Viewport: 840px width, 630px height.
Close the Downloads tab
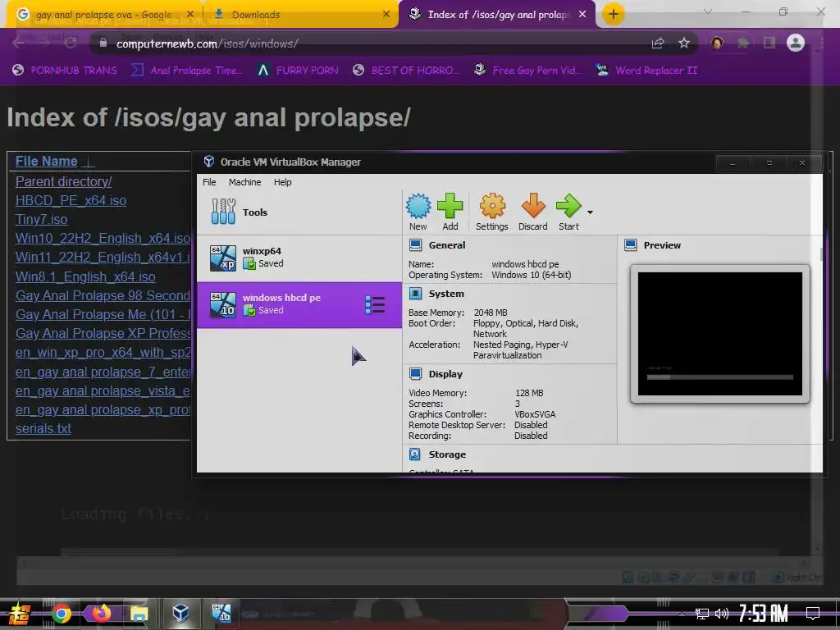click(386, 14)
